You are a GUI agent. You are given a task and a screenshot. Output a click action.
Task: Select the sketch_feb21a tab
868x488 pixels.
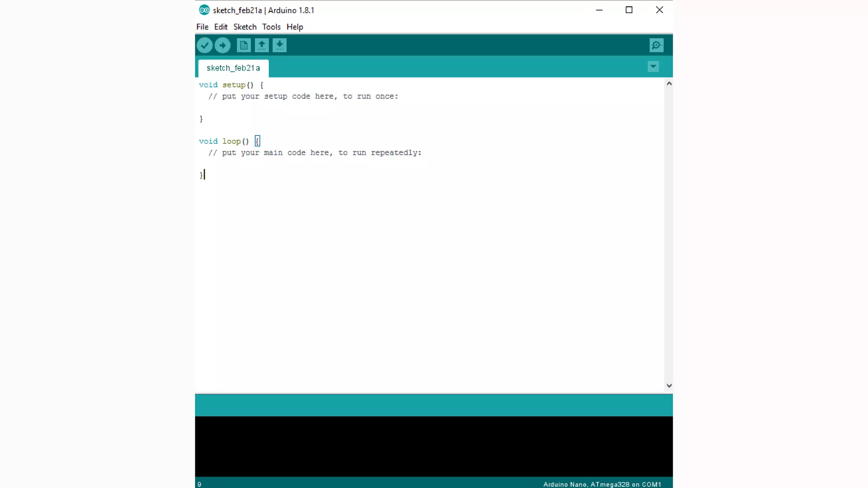tap(233, 68)
